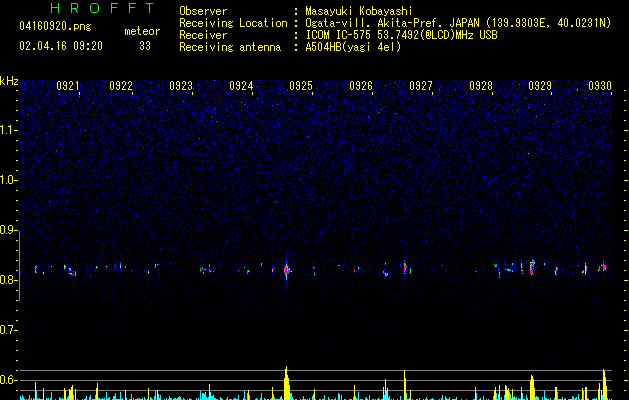This screenshot has height=400, width=629.
Task: Click the Observer label
Action: coord(203,11)
